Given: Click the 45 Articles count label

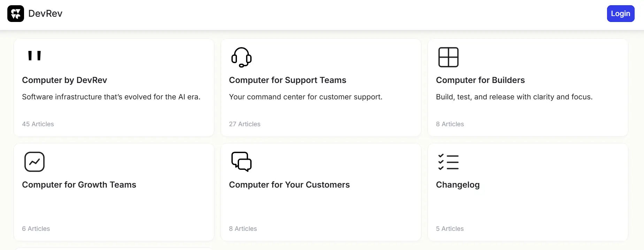Looking at the screenshot, I should pos(38,124).
